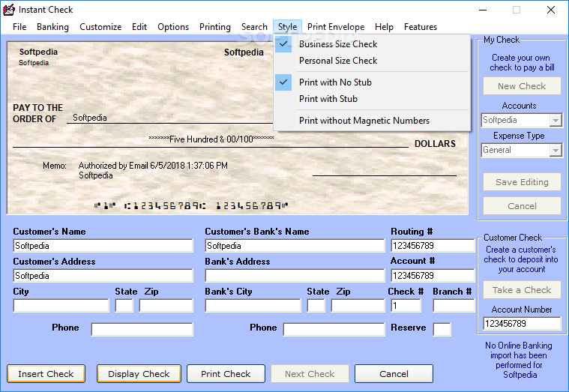569x392 pixels.
Task: Click the Softpedia payee name on check
Action: [x=90, y=118]
